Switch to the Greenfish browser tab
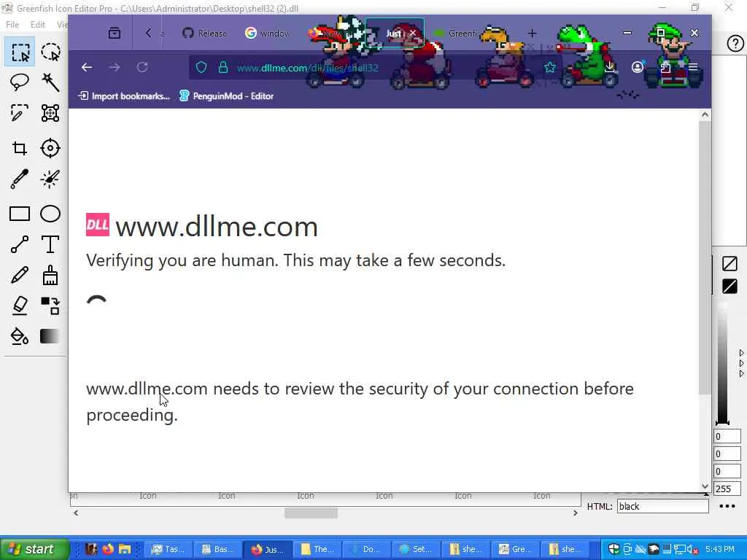The width and height of the screenshot is (747, 560). 455,34
